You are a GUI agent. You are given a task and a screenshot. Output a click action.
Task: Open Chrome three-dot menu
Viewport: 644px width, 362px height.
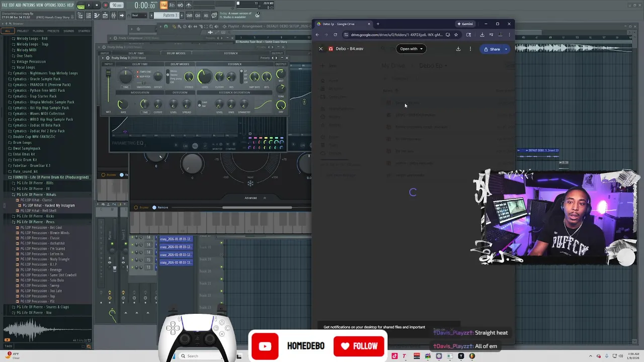[x=509, y=35]
